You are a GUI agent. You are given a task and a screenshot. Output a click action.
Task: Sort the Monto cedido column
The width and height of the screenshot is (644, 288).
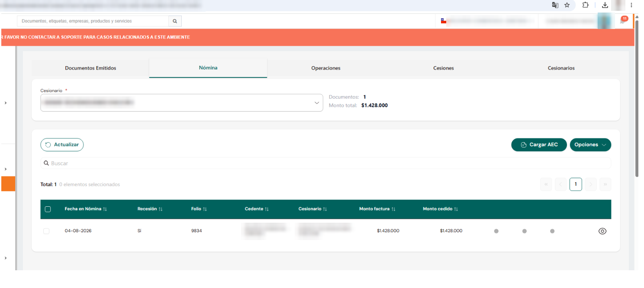(456, 209)
